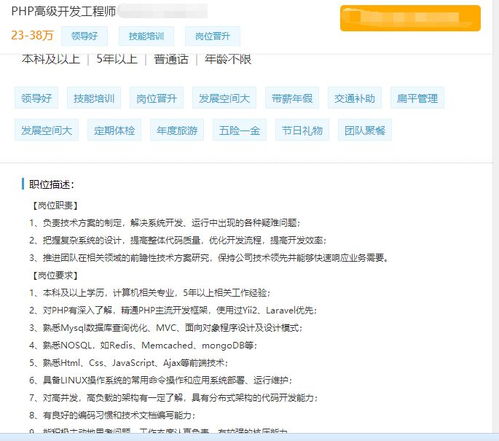This screenshot has height=441, width=499.
Task: Click the PHP高级开发工程师 job title
Action: (x=63, y=11)
